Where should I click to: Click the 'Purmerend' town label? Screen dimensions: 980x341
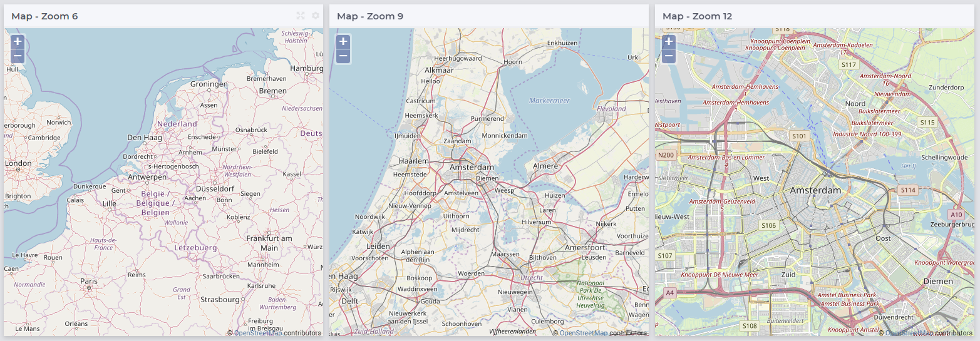487,118
